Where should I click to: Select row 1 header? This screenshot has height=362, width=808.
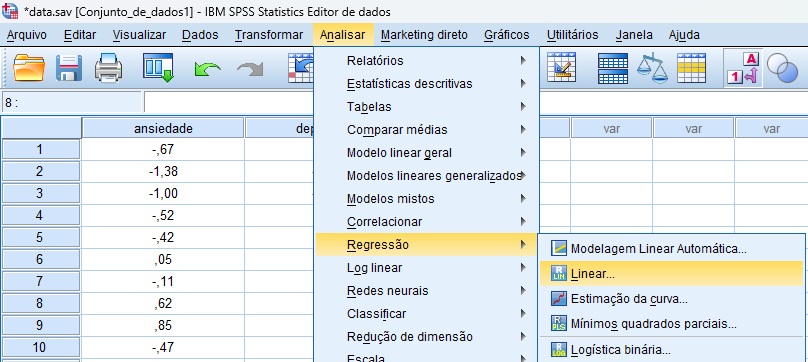[x=40, y=150]
